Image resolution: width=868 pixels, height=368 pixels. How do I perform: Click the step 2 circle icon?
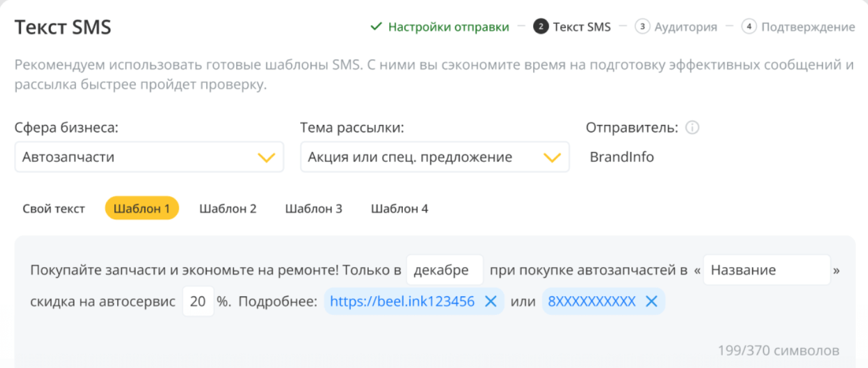point(541,27)
